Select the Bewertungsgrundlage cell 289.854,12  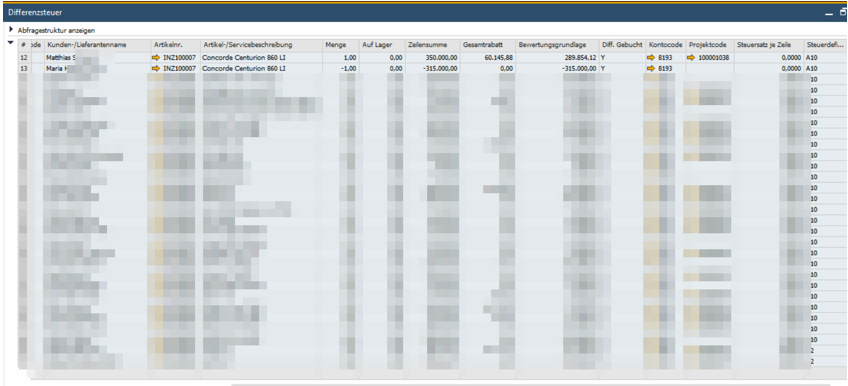point(557,57)
